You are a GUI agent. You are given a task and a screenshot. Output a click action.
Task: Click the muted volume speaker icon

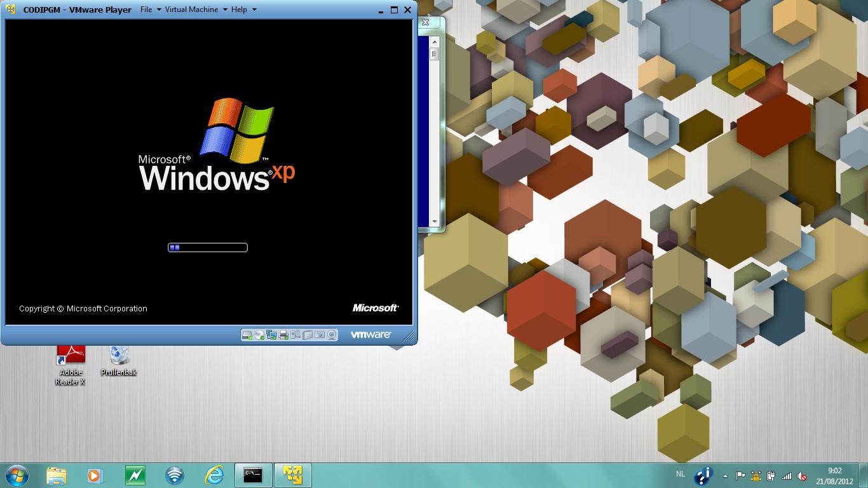coord(802,476)
